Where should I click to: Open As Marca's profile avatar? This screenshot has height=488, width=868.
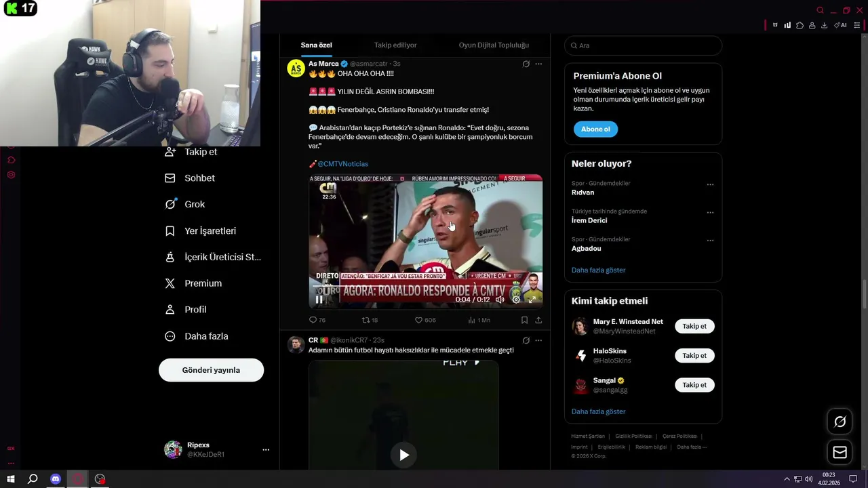coord(296,68)
